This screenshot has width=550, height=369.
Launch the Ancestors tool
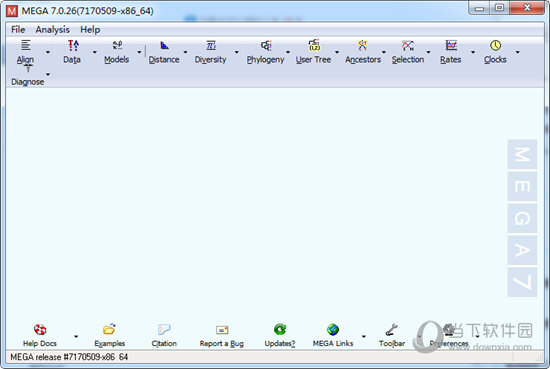[363, 52]
